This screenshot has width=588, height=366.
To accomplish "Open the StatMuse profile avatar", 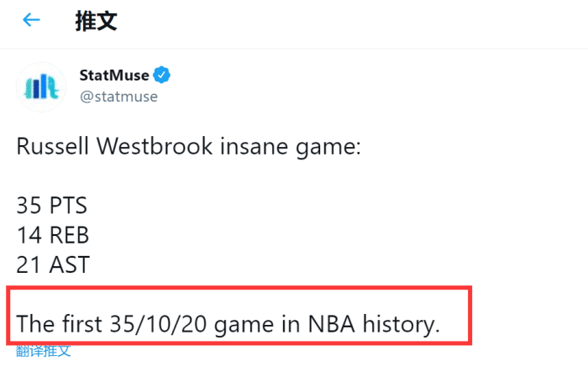I will pos(41,86).
